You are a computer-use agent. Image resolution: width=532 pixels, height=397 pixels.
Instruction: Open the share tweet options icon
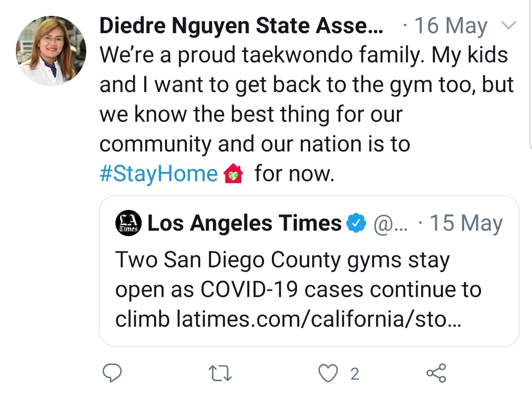[x=436, y=374]
